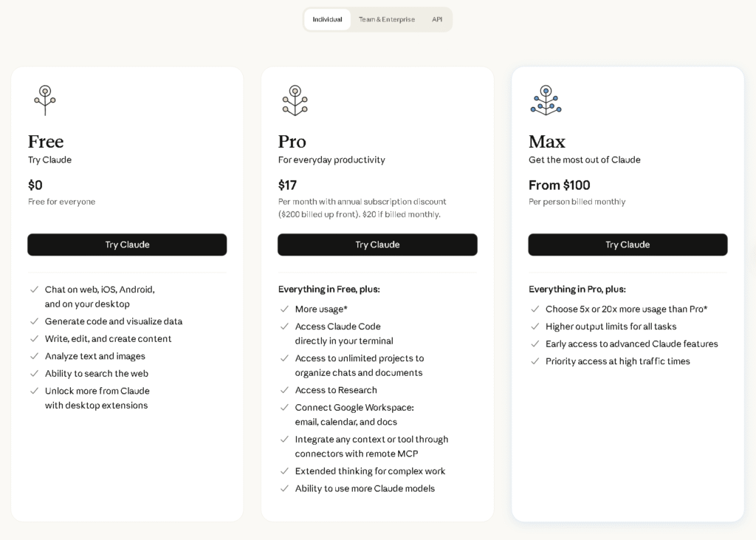The image size is (756, 540).
Task: Click Try Claude under the Max plan
Action: [x=628, y=245]
